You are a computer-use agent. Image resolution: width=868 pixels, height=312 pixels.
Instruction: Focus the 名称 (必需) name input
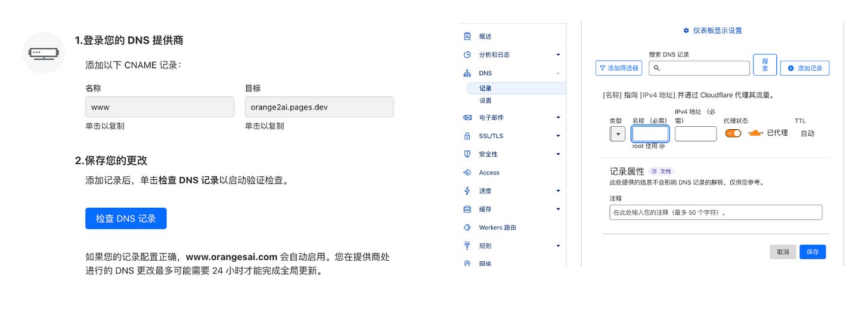pyautogui.click(x=650, y=134)
